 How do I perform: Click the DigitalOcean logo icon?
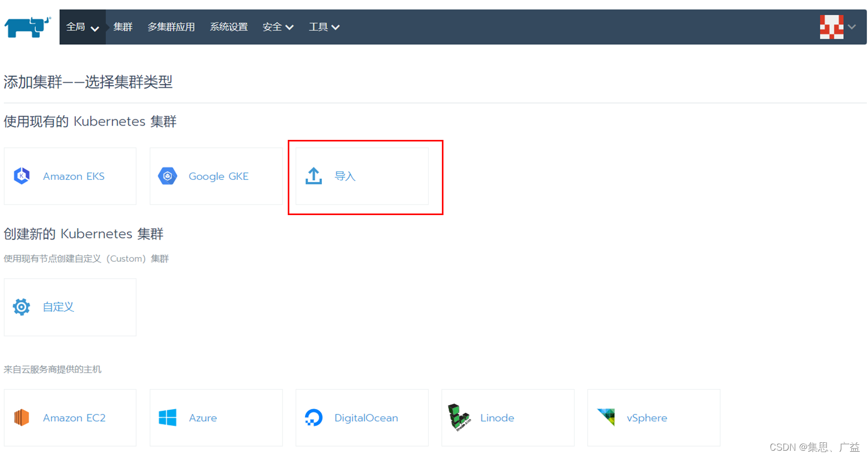(x=314, y=418)
